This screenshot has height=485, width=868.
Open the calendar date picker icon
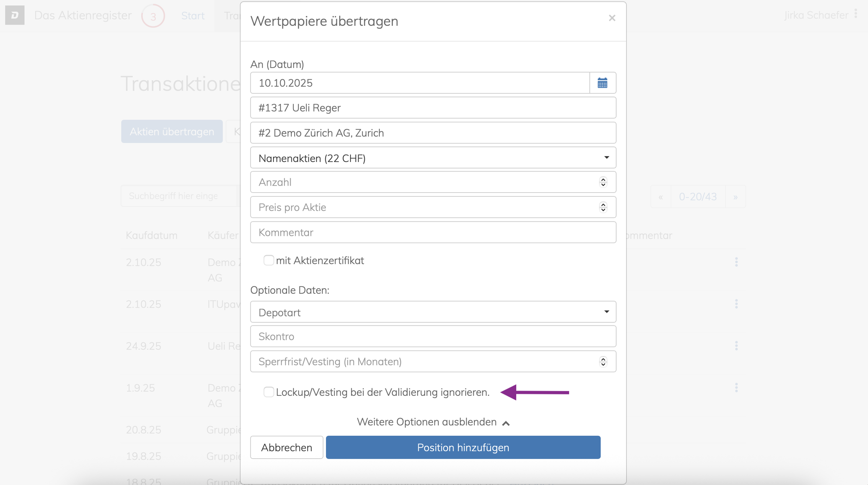[x=602, y=83]
